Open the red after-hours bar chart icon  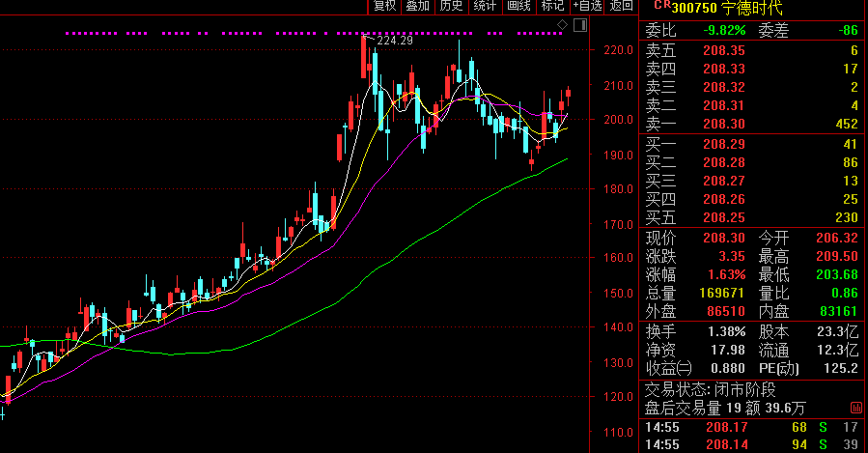tap(856, 409)
